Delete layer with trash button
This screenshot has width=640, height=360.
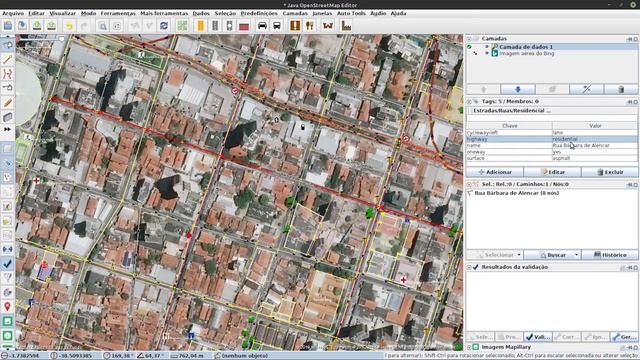(621, 89)
